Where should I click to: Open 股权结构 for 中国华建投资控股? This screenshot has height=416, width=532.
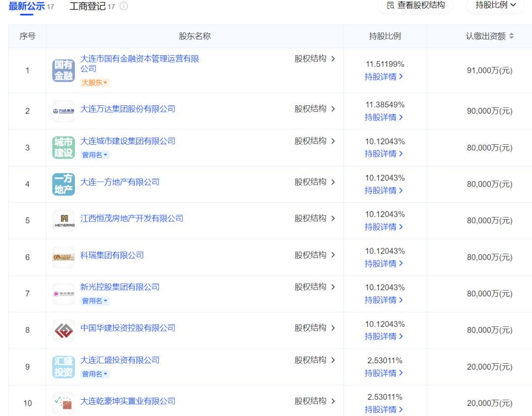click(314, 328)
